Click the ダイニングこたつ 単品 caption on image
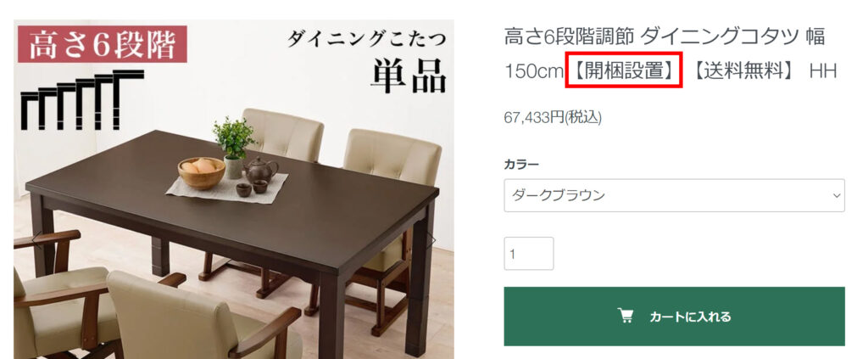The width and height of the screenshot is (868, 359). tap(366, 61)
